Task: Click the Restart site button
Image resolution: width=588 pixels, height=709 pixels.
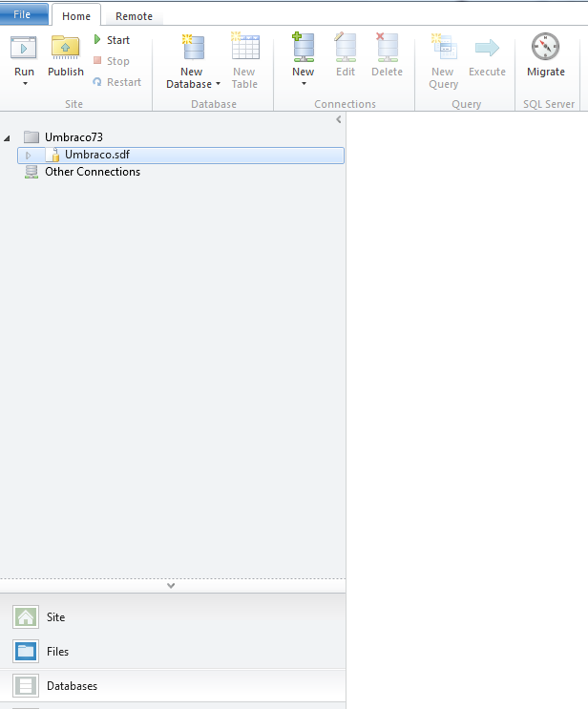Action: pyautogui.click(x=117, y=82)
